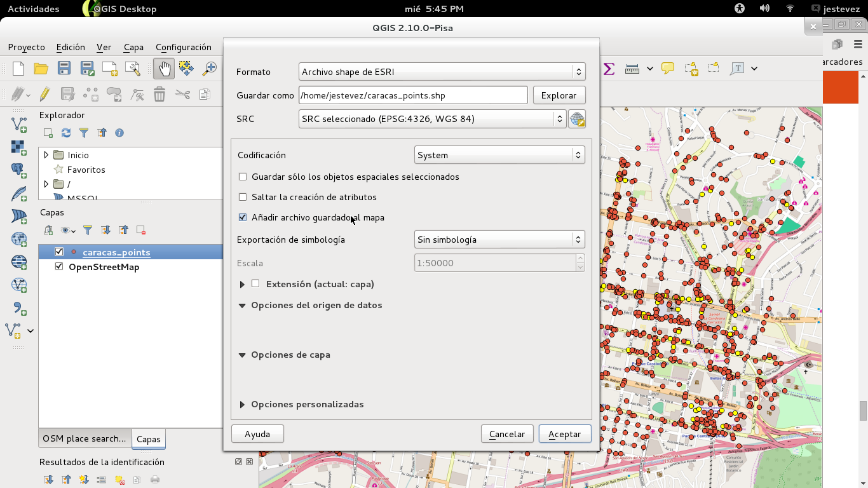The height and width of the screenshot is (488, 868).
Task: Click the Save As project icon
Action: coord(87,69)
